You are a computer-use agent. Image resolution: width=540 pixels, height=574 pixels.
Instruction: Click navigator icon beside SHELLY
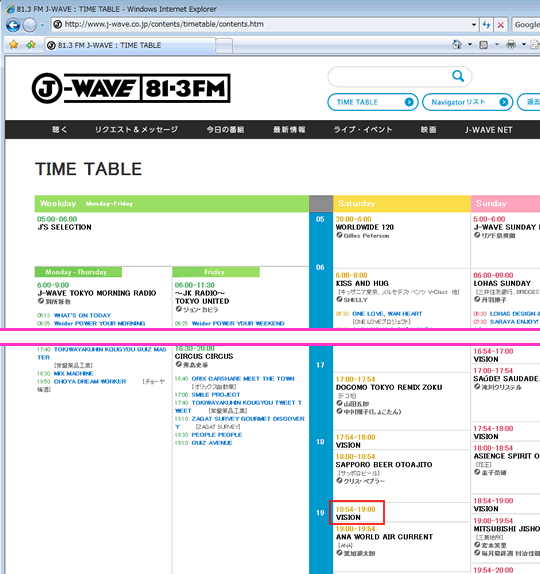(x=339, y=299)
